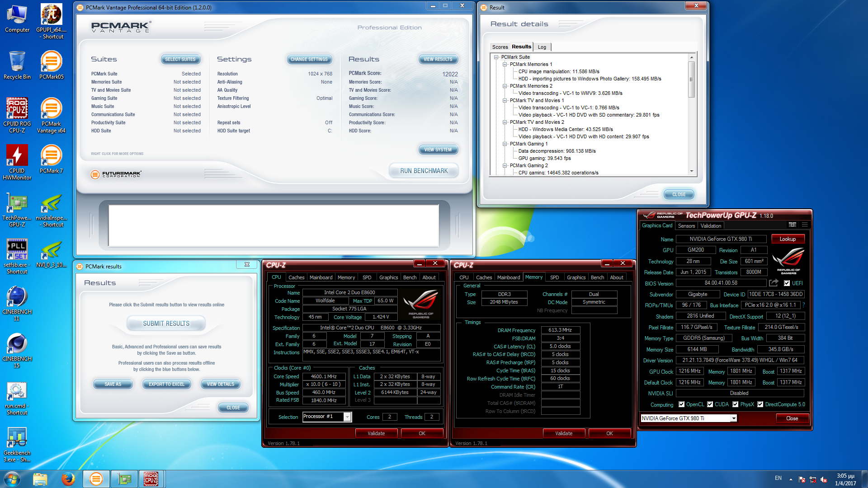Click CHANGE SETTINGS button
Image resolution: width=868 pixels, height=488 pixels.
point(309,59)
